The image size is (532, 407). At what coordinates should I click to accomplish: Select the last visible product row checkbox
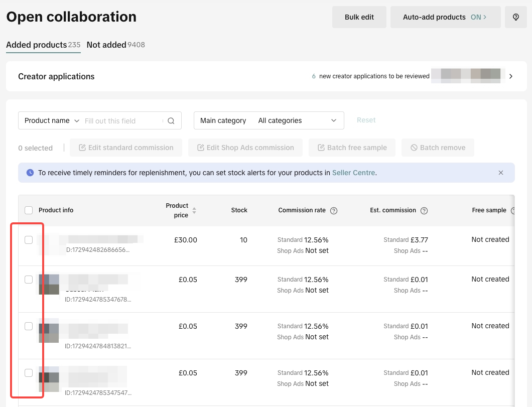[x=29, y=373]
